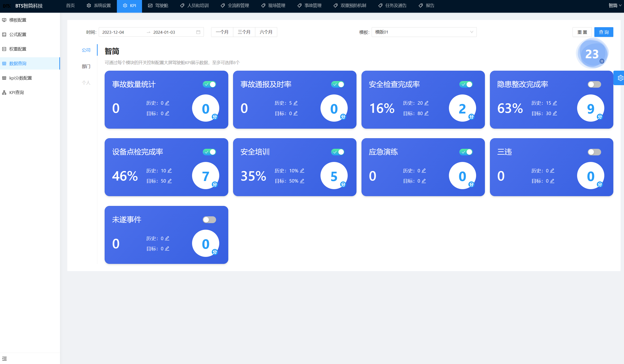Select the 三个月 quick range button
The height and width of the screenshot is (364, 624).
(x=244, y=32)
